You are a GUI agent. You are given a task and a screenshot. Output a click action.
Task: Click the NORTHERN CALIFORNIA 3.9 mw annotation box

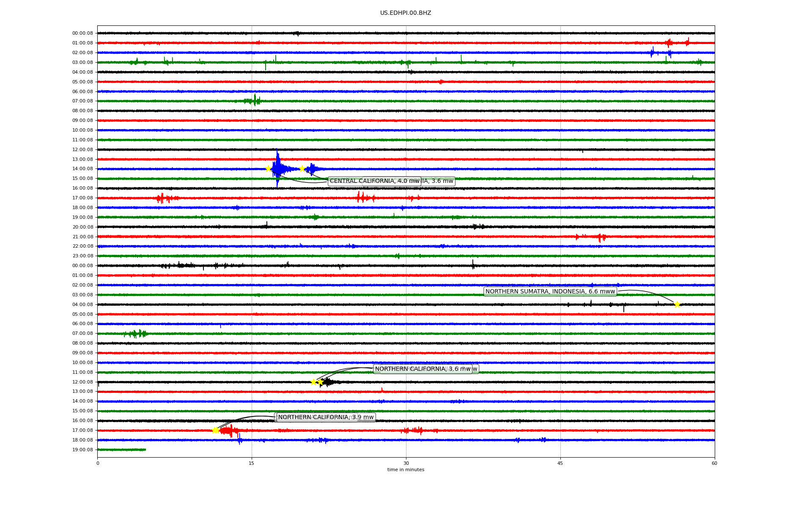pyautogui.click(x=326, y=417)
